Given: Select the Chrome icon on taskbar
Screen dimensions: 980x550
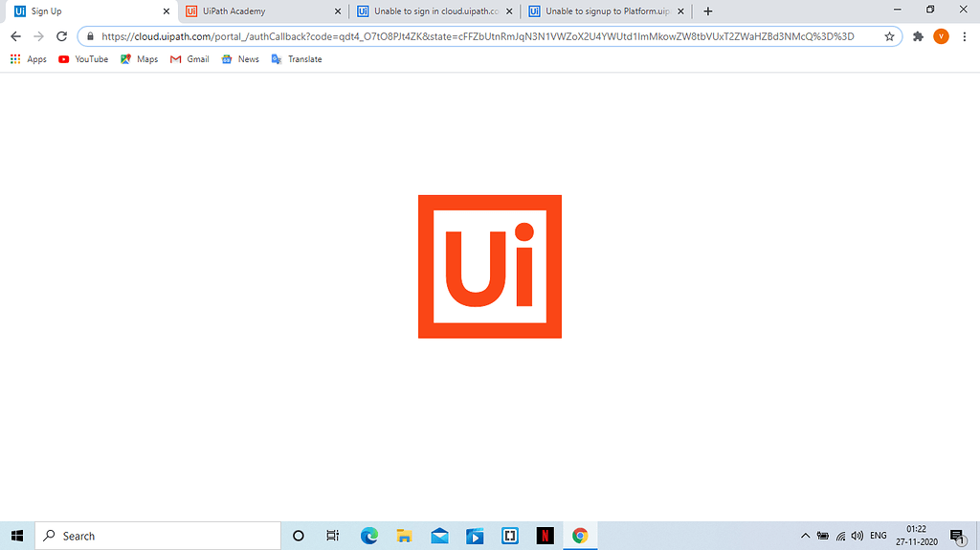Looking at the screenshot, I should tap(580, 536).
